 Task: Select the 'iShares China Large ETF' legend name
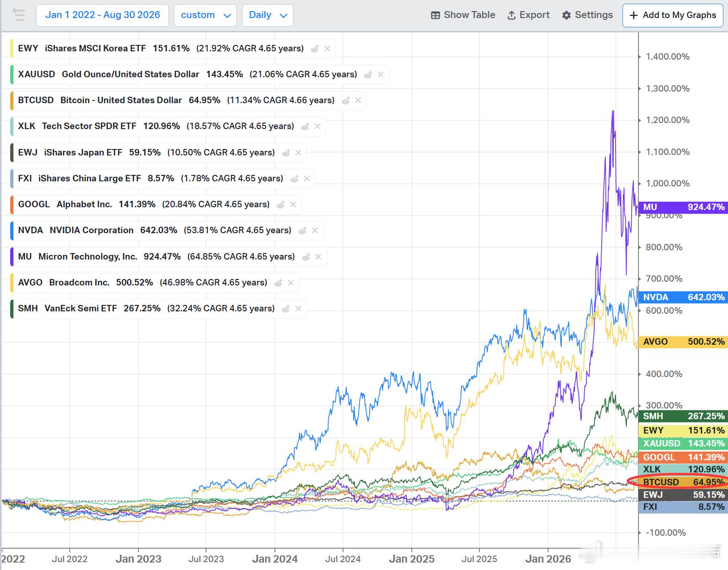90,179
